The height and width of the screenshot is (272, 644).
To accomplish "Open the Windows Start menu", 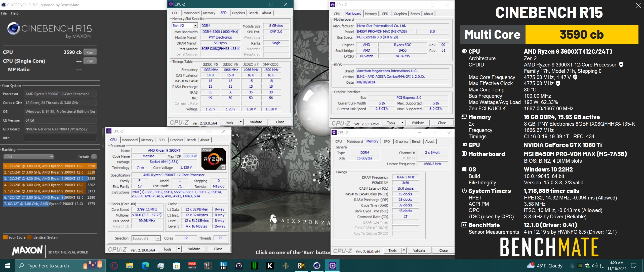I will tap(8, 266).
